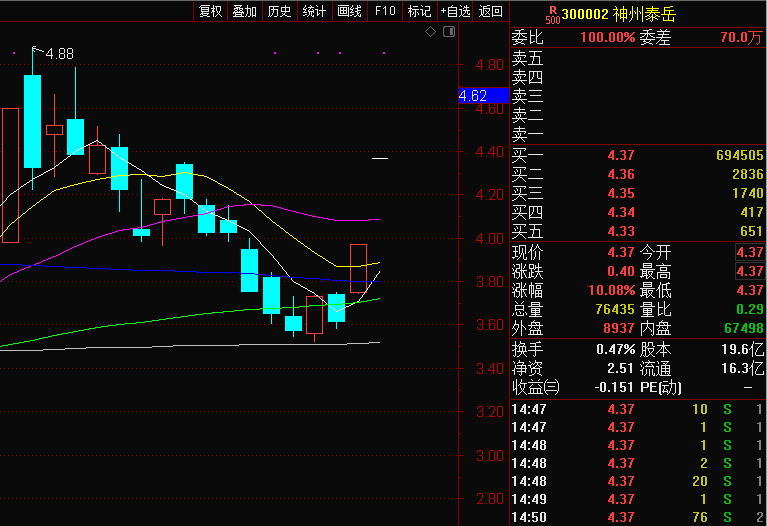Open the 复权 price adjustment option
The image size is (767, 526).
tap(211, 11)
